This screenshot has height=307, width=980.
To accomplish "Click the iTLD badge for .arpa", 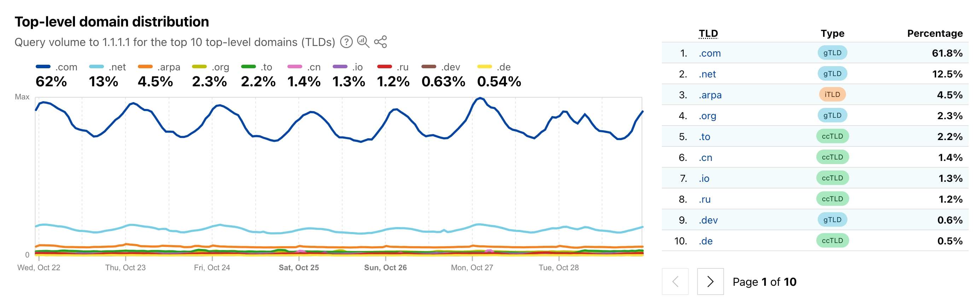I will click(x=832, y=95).
